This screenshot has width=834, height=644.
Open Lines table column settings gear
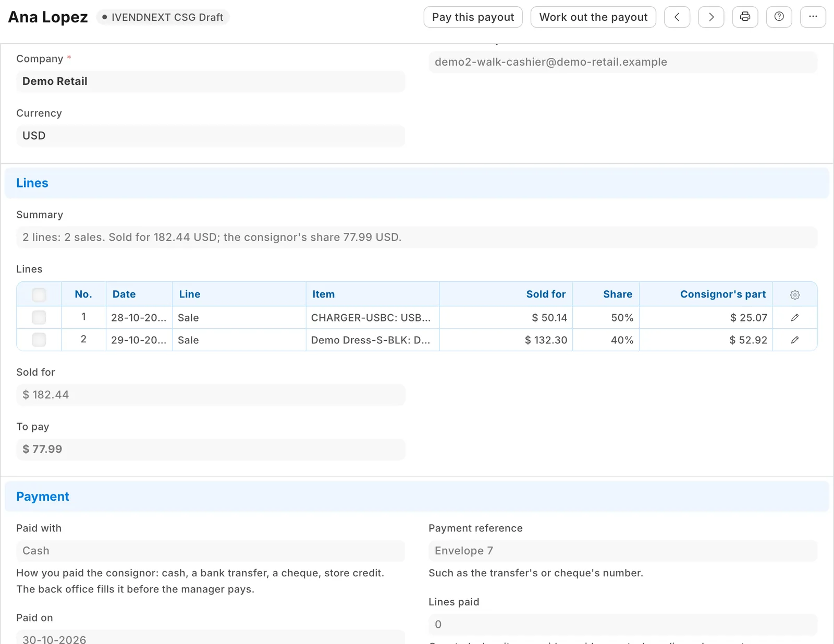(x=795, y=294)
